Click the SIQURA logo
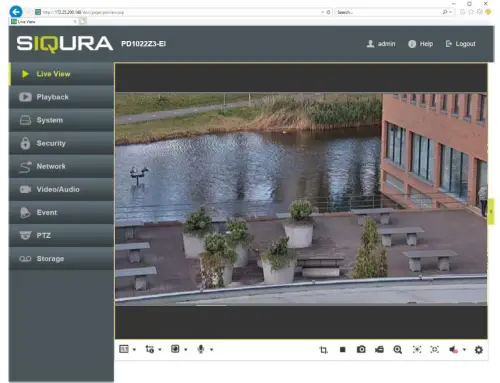500x383 pixels. (x=65, y=44)
